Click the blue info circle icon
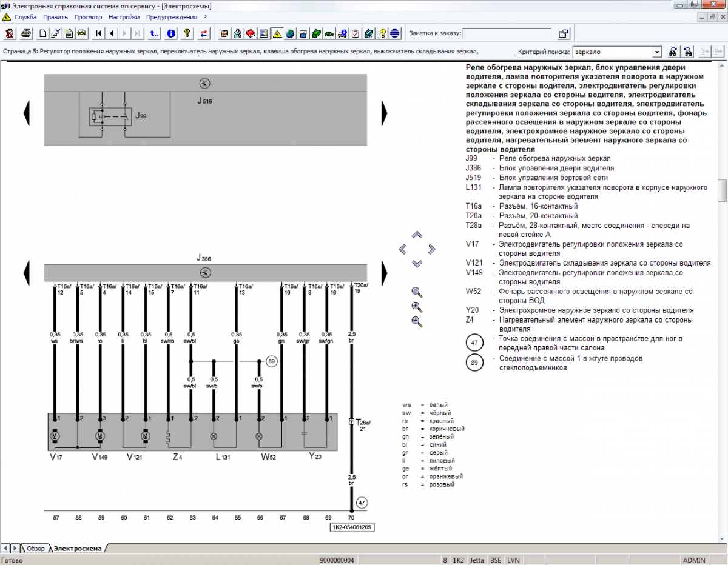 (x=171, y=33)
